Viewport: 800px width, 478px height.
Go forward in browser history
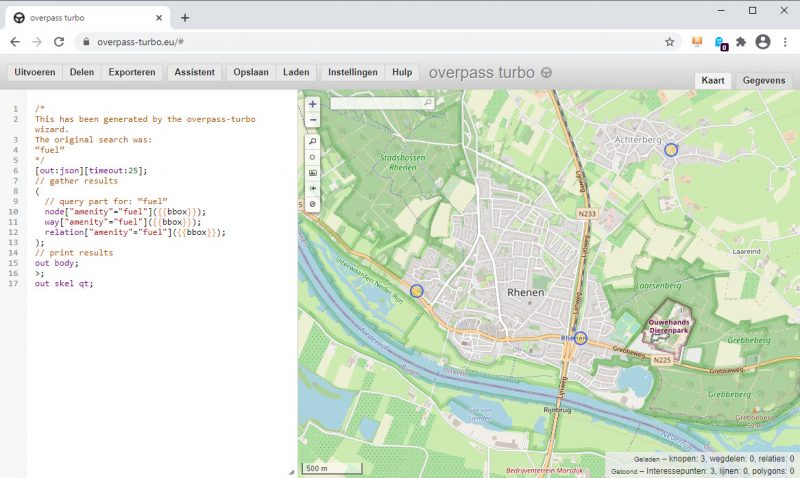(x=37, y=42)
